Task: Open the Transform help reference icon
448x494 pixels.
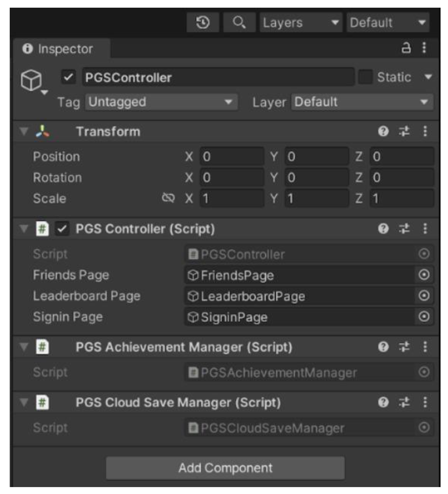Action: pos(383,131)
